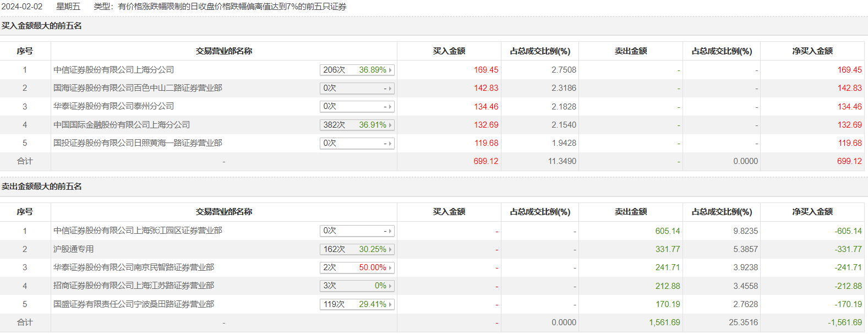Expand 沪股通专用 162次 stats box

[x=357, y=249]
